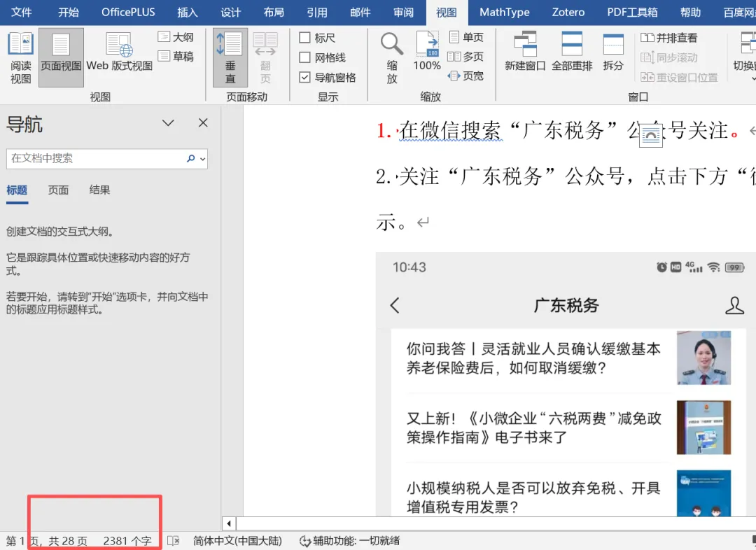Close the navigation (导航) pane
The width and height of the screenshot is (756, 550).
203,123
